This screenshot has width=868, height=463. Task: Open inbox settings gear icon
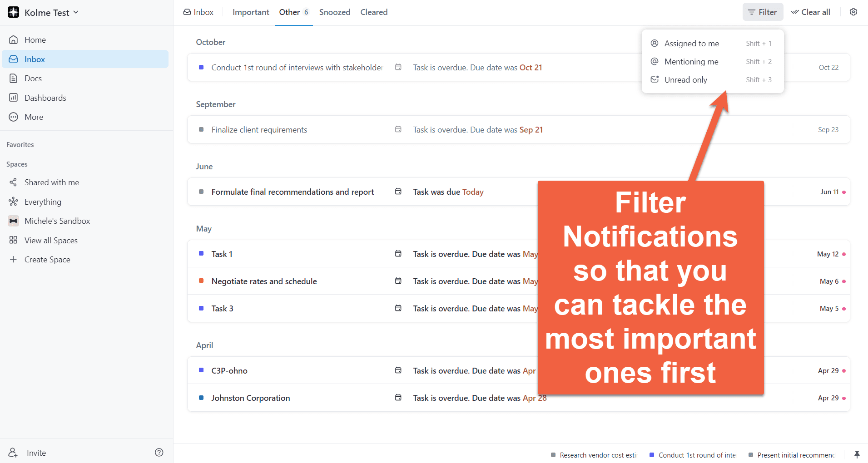tap(853, 12)
